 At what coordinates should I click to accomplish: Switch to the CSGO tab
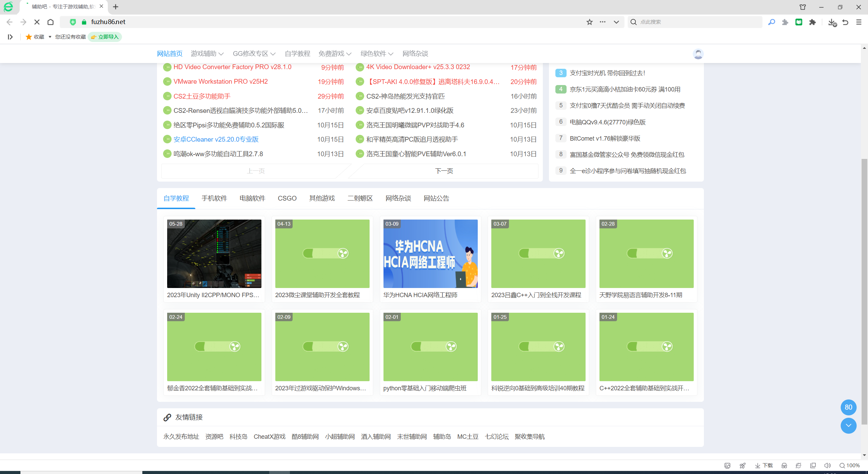pyautogui.click(x=287, y=198)
